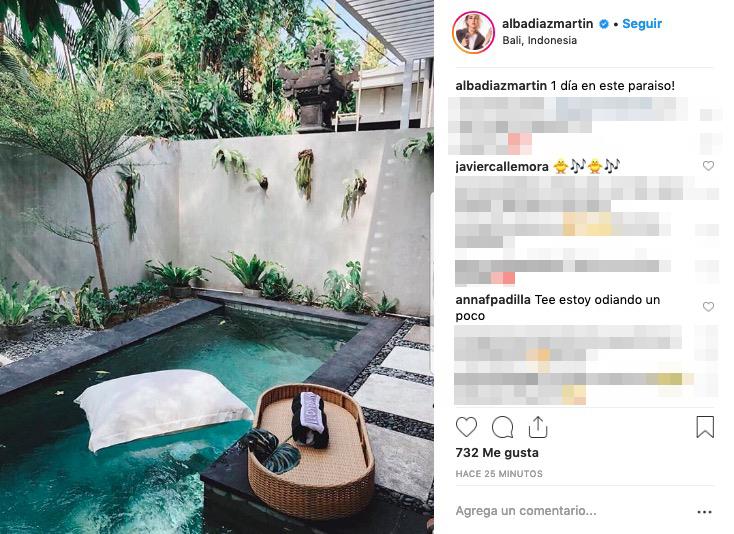The height and width of the screenshot is (534, 734).
Task: Follow the account via Seguir
Action: click(x=642, y=24)
